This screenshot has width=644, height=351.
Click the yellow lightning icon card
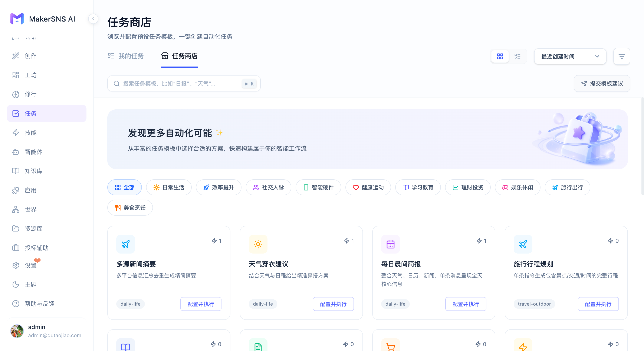click(x=566, y=341)
